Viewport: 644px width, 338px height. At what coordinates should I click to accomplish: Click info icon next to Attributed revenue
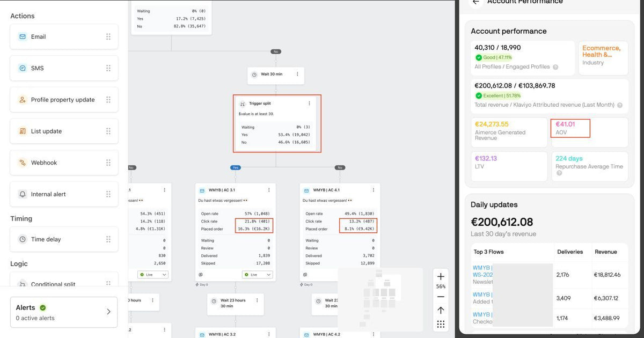pyautogui.click(x=620, y=105)
